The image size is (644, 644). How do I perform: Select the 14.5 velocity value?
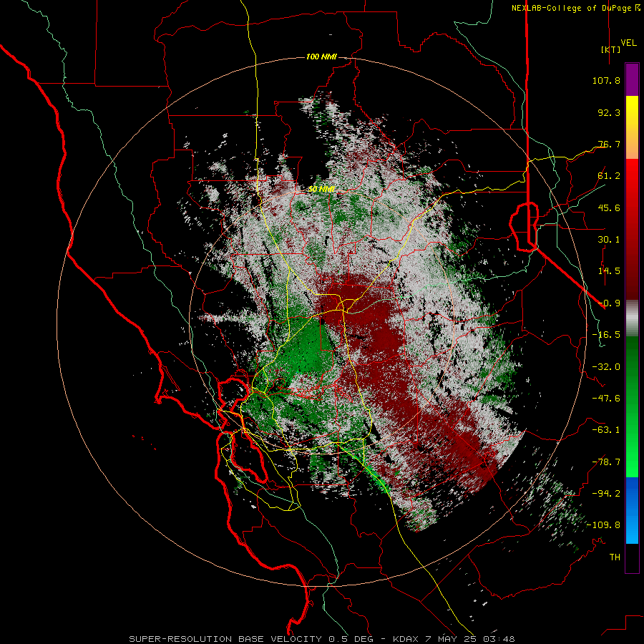pyautogui.click(x=609, y=271)
